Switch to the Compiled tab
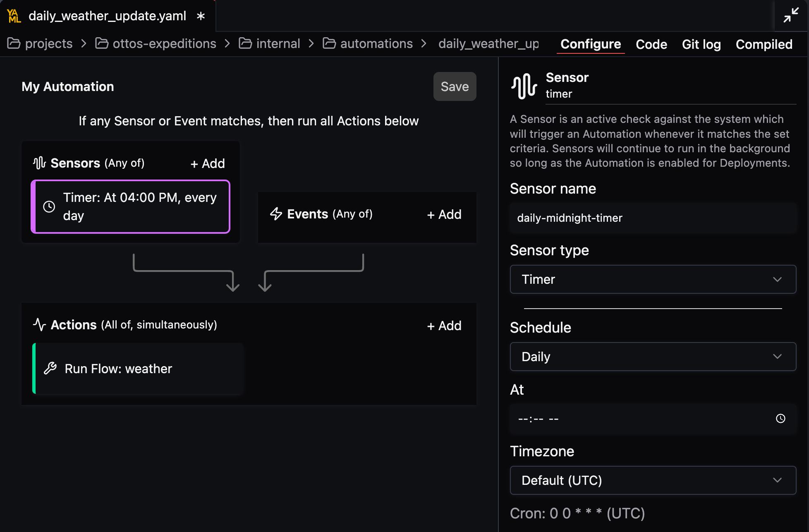Screen dimensions: 809x532 [x=764, y=44]
